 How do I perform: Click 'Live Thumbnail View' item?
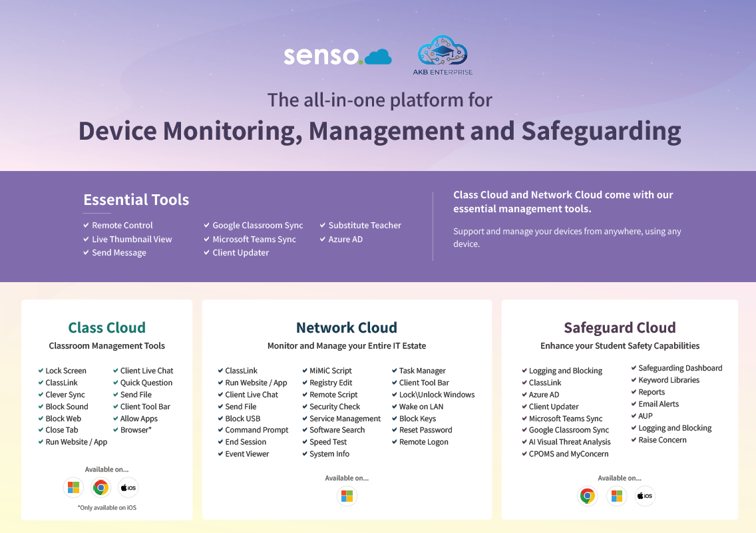coord(132,239)
